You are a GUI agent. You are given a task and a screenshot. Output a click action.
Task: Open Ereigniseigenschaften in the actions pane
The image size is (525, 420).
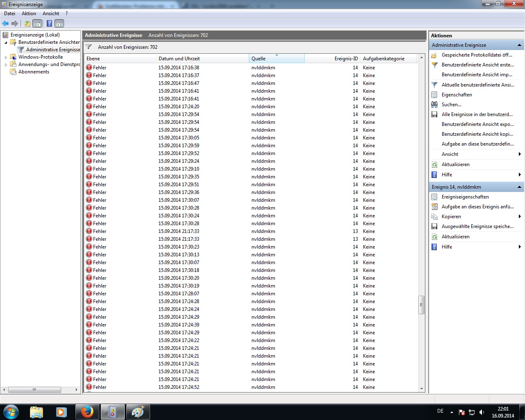(x=465, y=197)
